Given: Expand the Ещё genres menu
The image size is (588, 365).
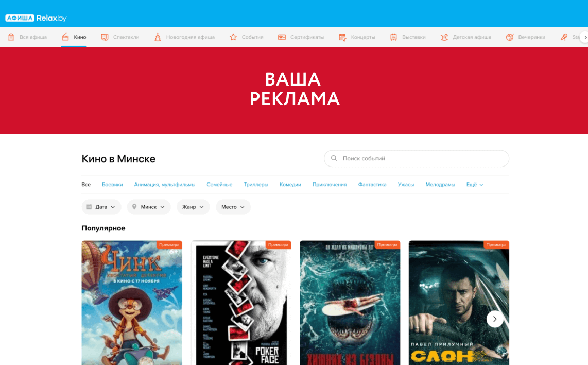Looking at the screenshot, I should click(x=475, y=185).
